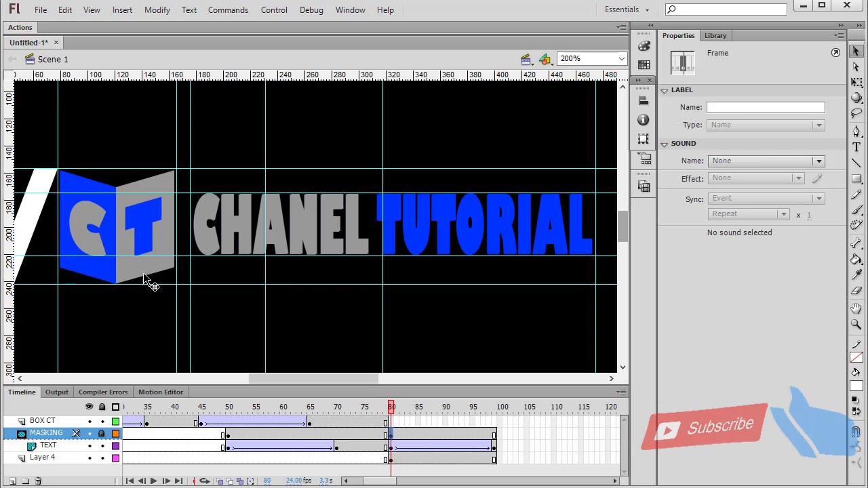This screenshot has height=488, width=868.
Task: Switch to the Library tab
Action: [715, 35]
